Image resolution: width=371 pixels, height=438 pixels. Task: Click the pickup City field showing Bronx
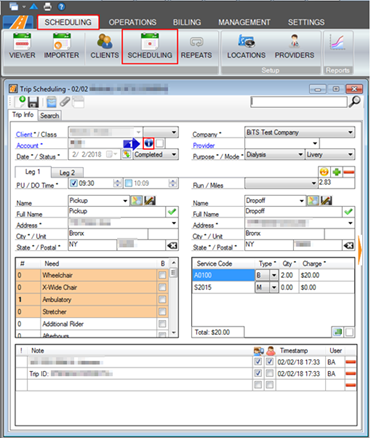pos(108,234)
